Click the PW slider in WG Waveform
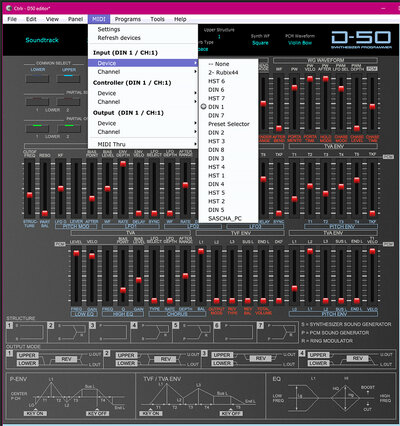400x426 pixels. 294,88
